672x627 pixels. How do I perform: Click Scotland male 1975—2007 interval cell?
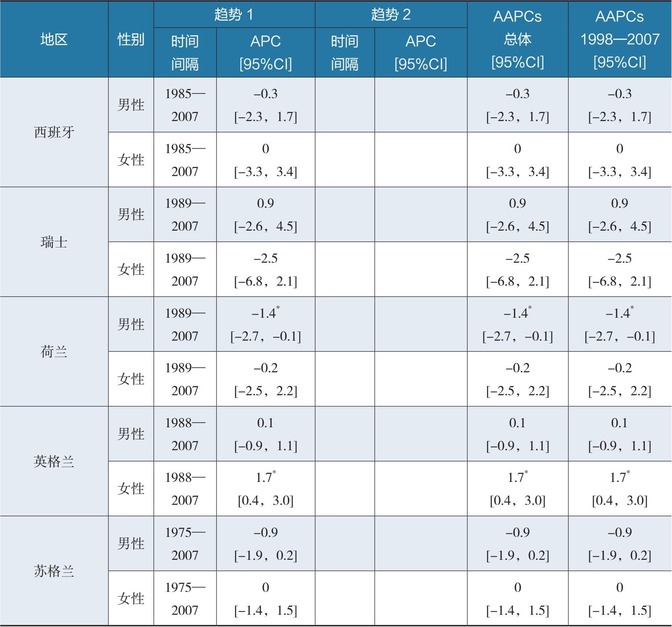185,543
